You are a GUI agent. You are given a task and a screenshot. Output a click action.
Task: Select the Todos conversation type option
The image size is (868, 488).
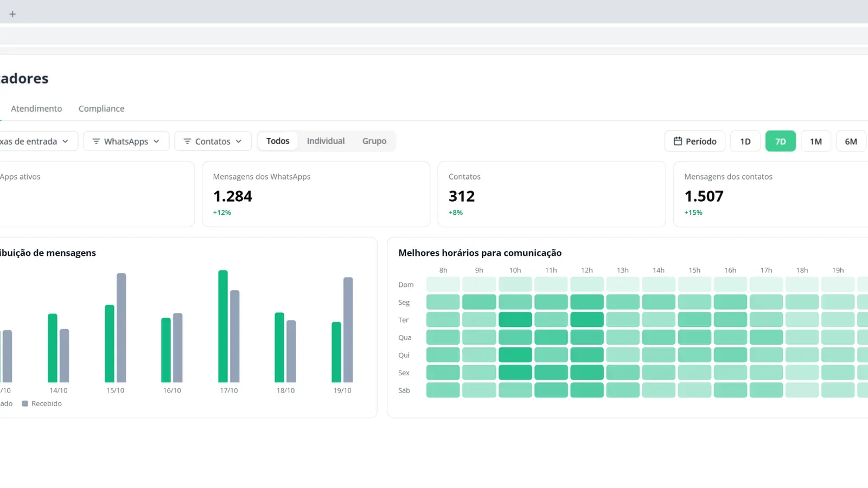coord(278,141)
